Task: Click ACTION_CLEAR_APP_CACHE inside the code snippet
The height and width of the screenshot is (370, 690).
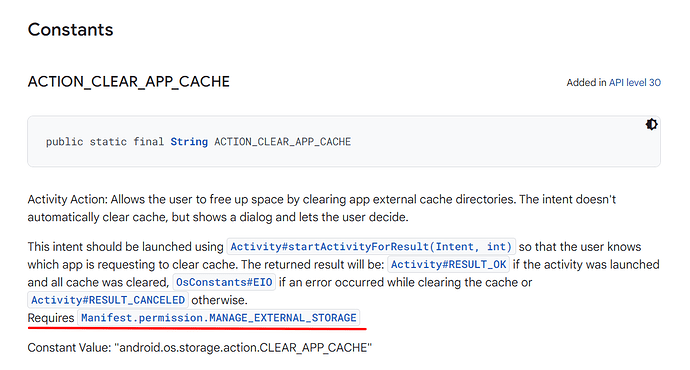Action: 283,142
